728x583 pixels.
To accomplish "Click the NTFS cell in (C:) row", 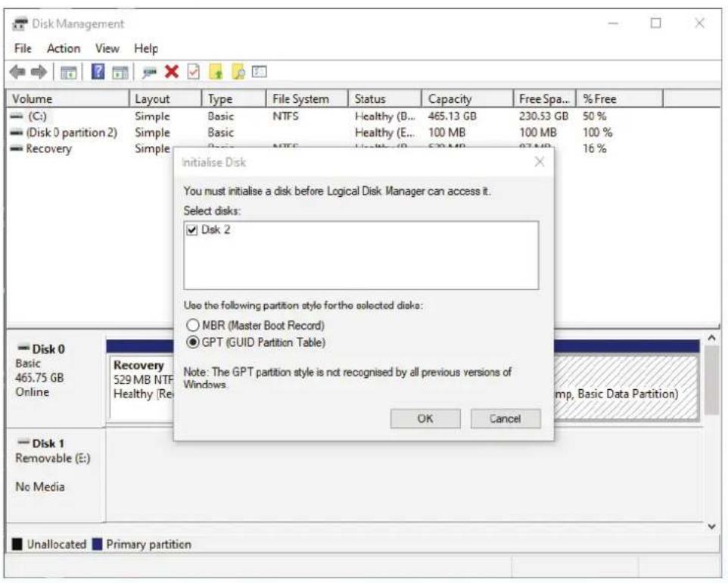I will [285, 116].
